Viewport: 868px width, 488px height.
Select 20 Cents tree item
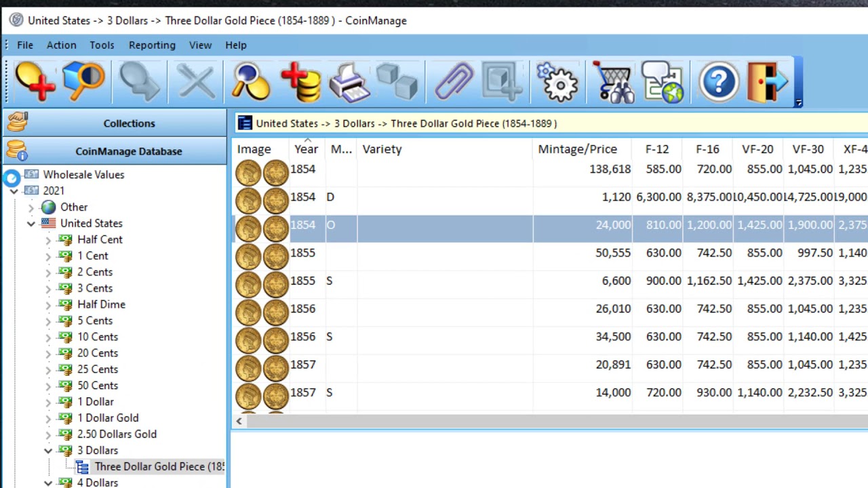pos(98,353)
